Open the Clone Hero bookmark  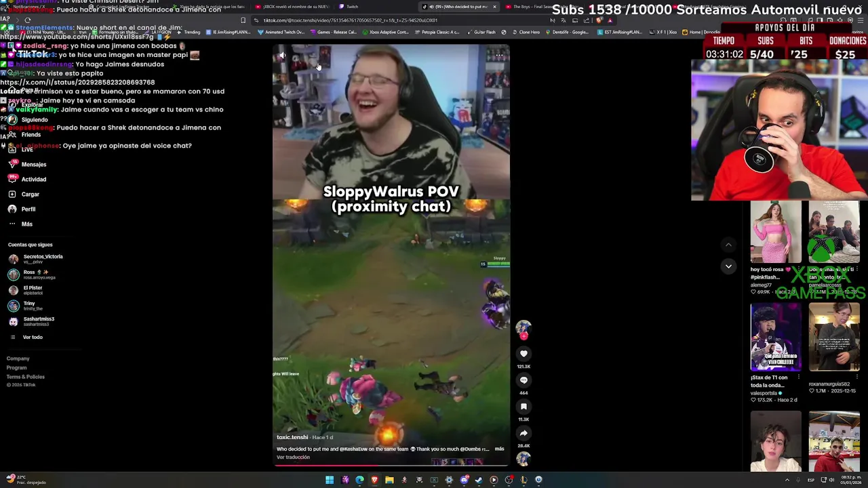coord(526,32)
